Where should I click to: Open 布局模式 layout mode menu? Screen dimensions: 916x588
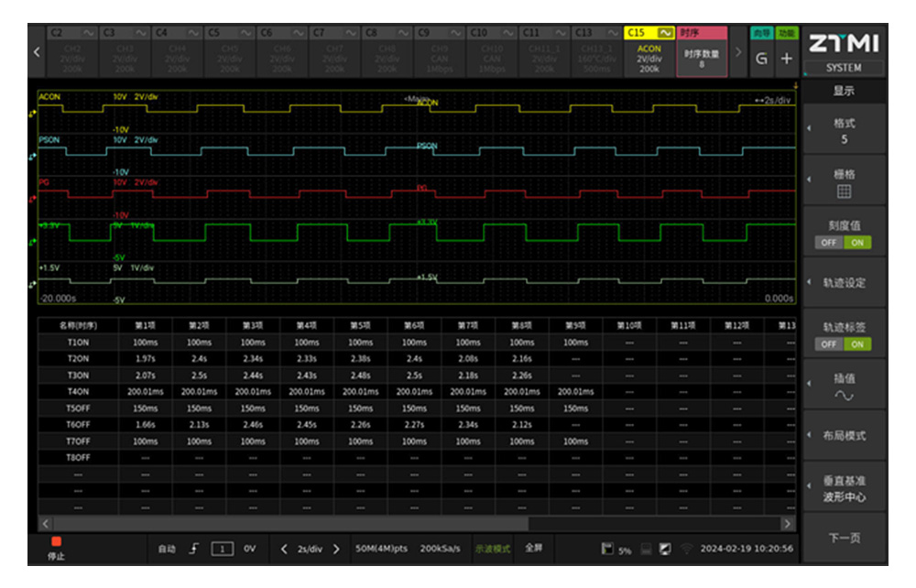click(844, 436)
